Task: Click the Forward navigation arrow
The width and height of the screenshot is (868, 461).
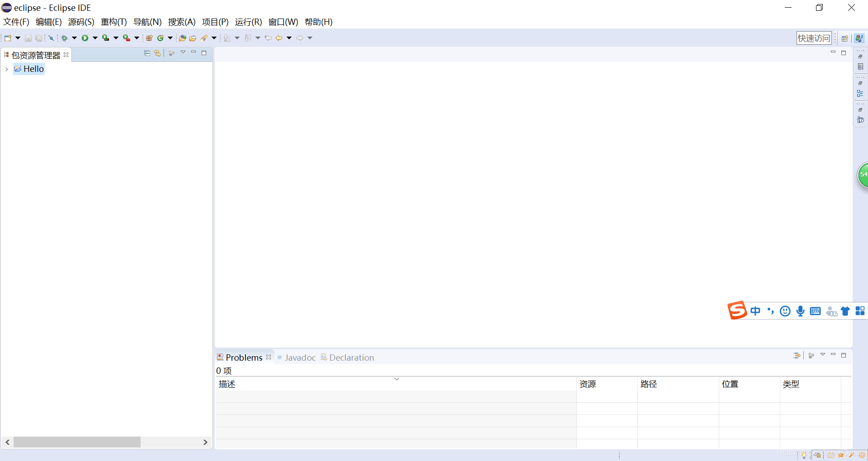Action: pyautogui.click(x=300, y=38)
